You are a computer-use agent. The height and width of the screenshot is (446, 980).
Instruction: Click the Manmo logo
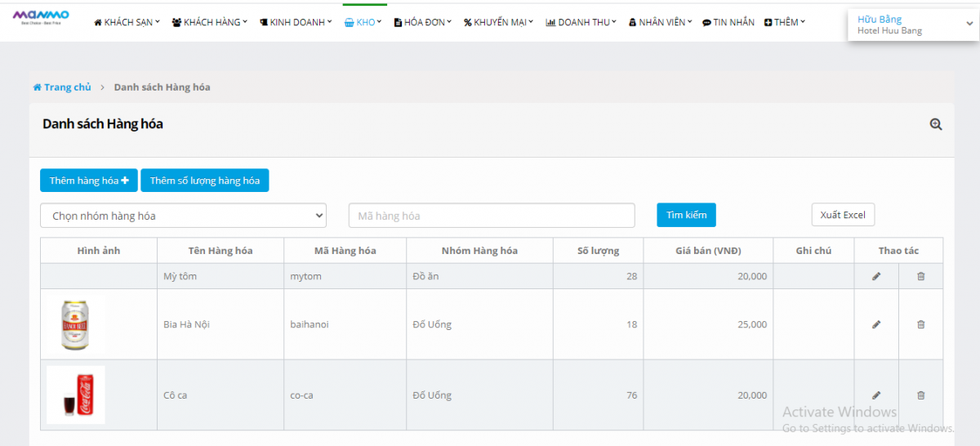pyautogui.click(x=41, y=16)
